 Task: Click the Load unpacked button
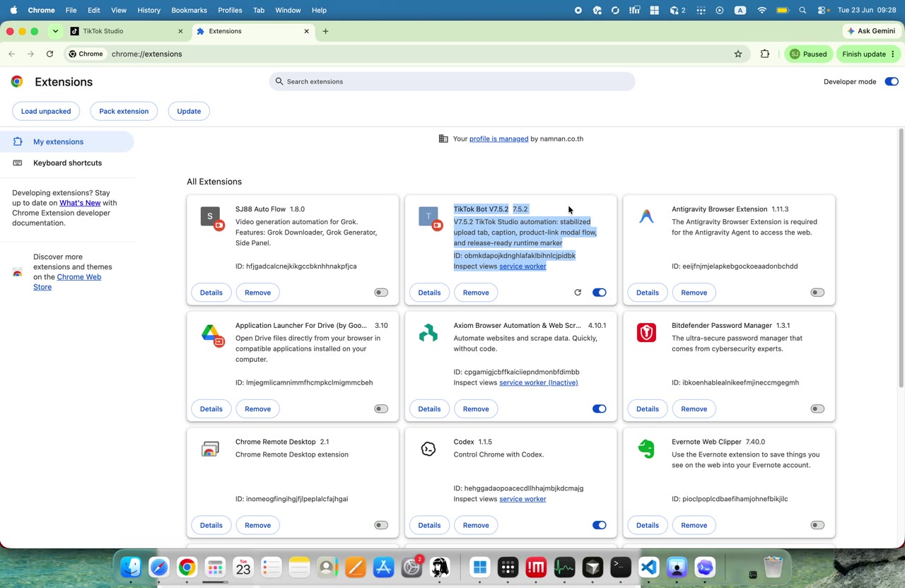click(46, 111)
